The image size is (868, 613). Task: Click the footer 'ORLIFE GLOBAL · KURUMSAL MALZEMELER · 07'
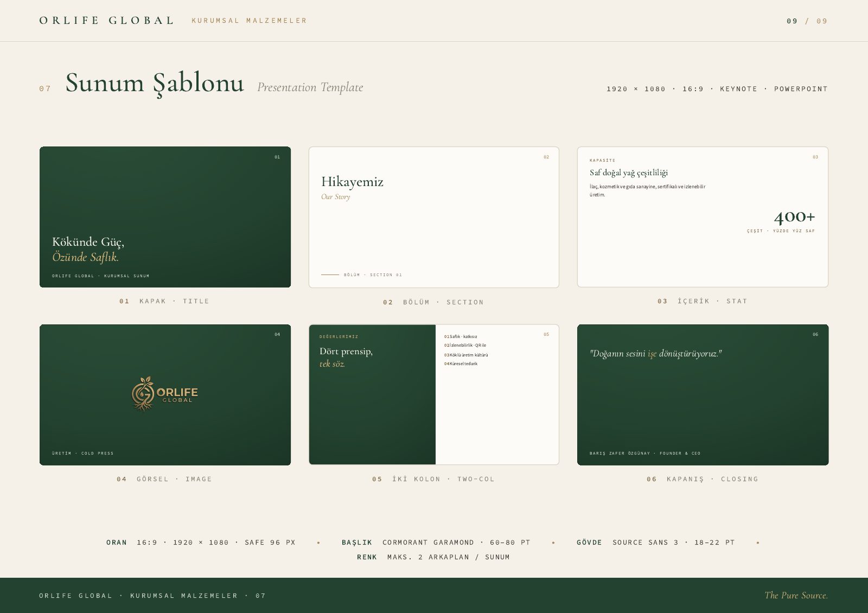[152, 596]
